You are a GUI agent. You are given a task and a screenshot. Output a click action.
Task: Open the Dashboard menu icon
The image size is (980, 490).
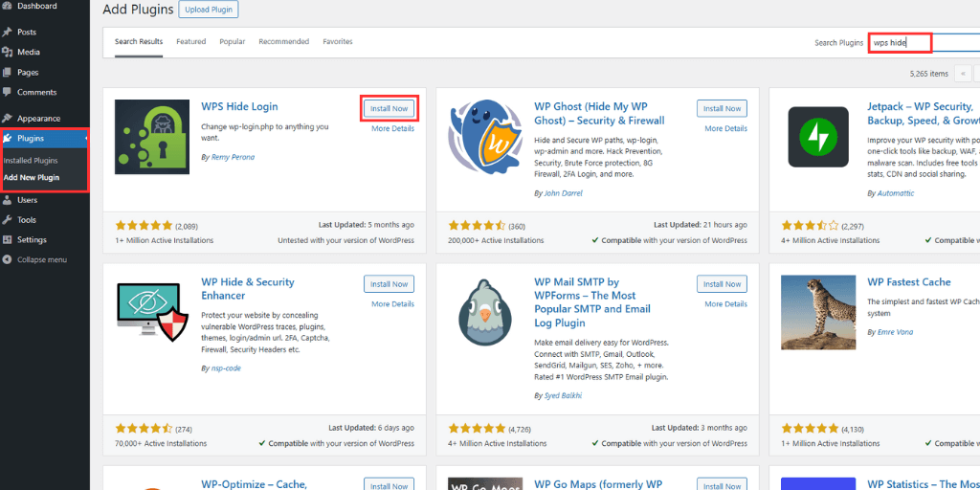(x=7, y=7)
